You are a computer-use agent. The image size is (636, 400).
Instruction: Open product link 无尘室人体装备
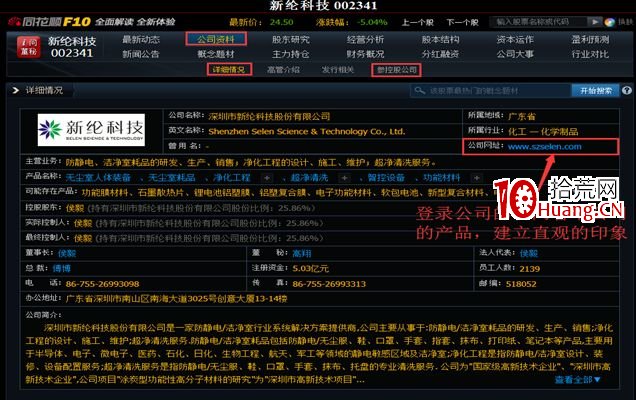pos(98,178)
